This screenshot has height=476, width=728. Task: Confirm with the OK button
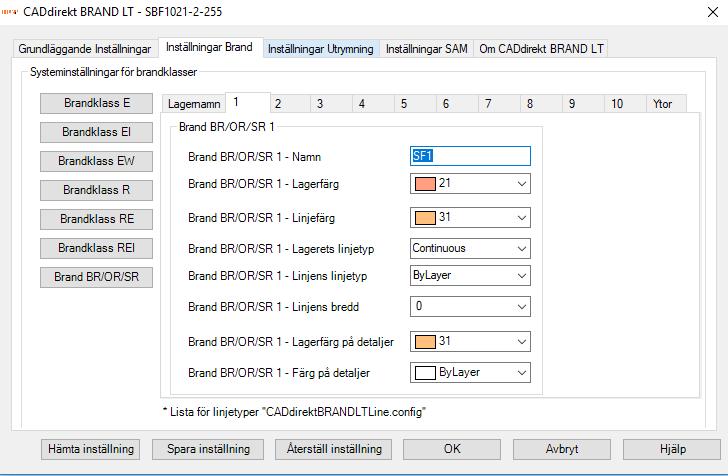pyautogui.click(x=452, y=449)
